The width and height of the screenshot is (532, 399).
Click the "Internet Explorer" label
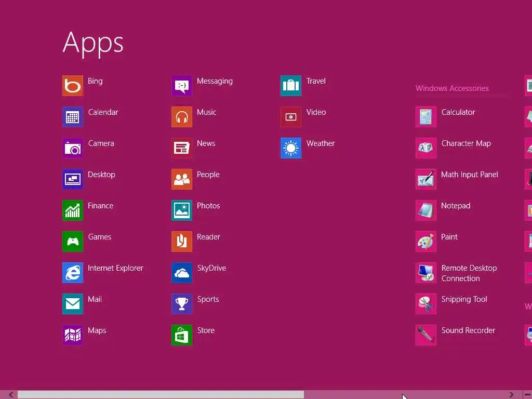click(115, 268)
